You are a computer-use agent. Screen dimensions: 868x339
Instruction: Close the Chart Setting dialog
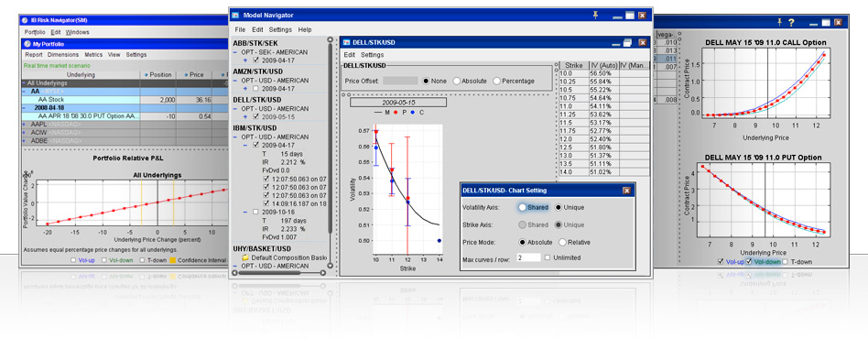(x=626, y=191)
